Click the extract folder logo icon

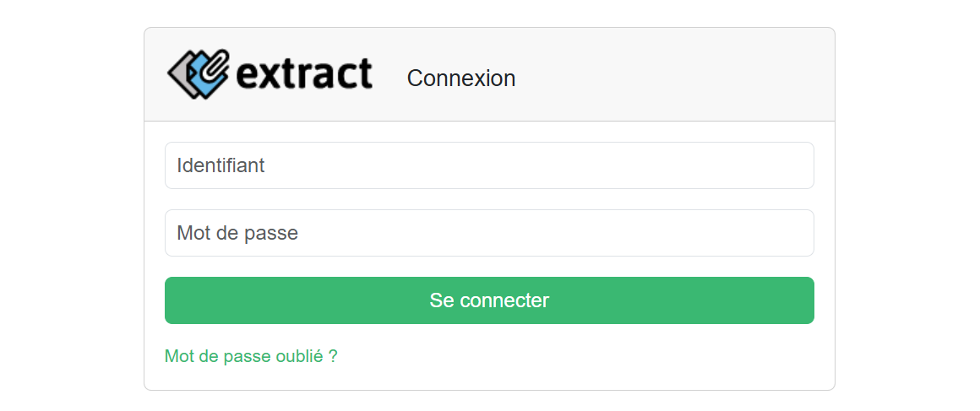pyautogui.click(x=199, y=73)
